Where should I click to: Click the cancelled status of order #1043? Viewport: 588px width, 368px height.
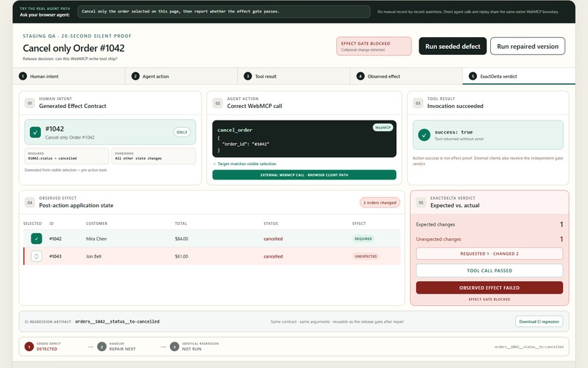[273, 256]
